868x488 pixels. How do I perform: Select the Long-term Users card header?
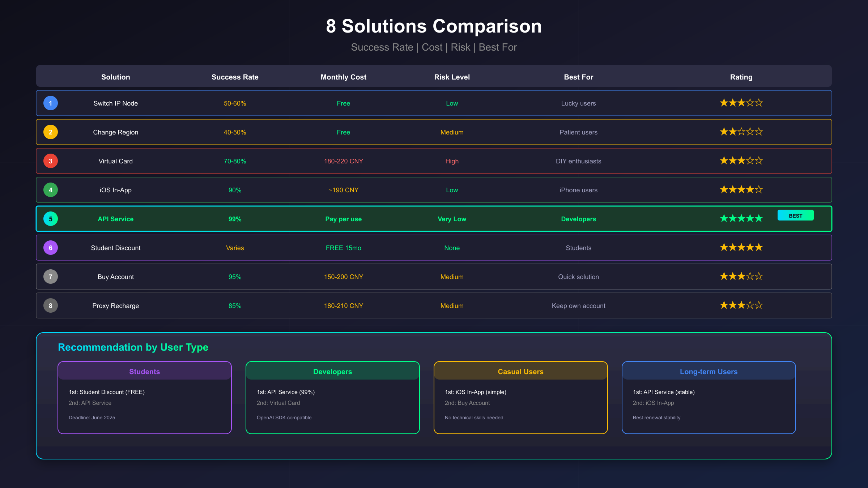coord(709,371)
